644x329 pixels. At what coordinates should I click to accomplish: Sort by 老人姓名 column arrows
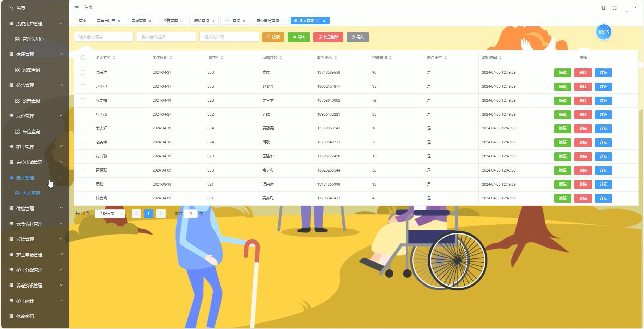click(x=114, y=58)
